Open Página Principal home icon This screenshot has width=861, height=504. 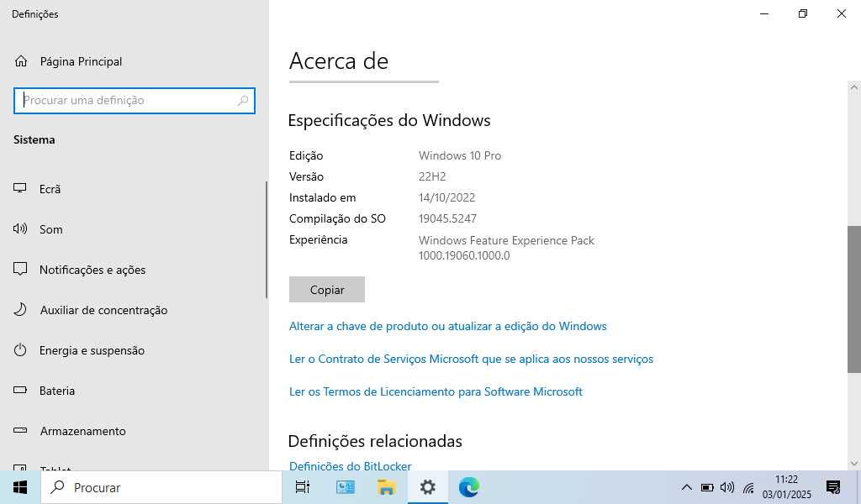click(21, 61)
